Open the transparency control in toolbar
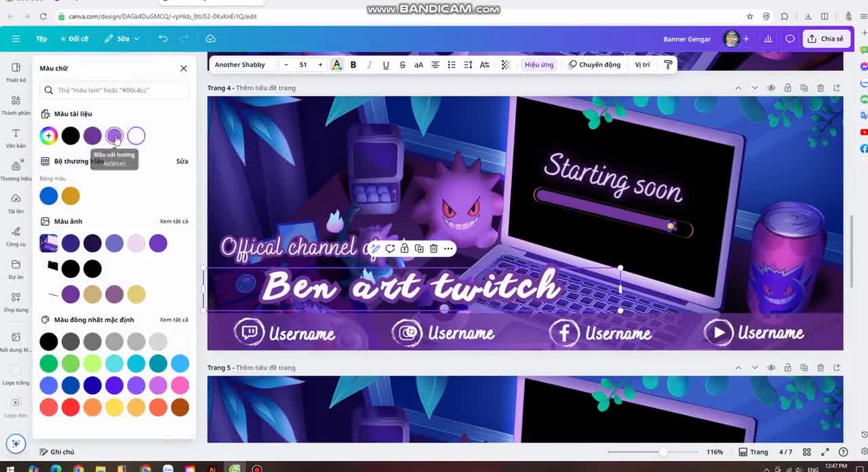Screen dimensions: 868x472 pyautogui.click(x=505, y=64)
